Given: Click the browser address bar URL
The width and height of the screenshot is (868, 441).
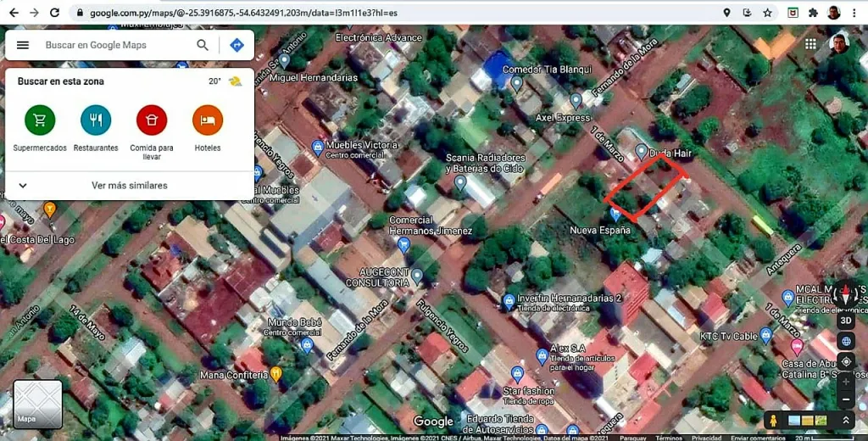Looking at the screenshot, I should tap(243, 13).
